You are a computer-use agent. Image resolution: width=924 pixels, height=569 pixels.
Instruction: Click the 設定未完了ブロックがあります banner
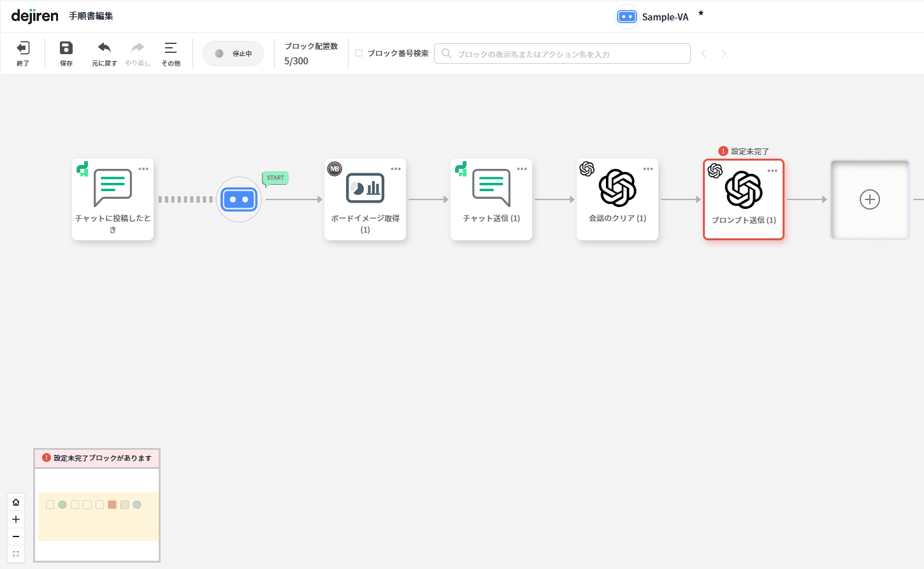[x=97, y=457]
